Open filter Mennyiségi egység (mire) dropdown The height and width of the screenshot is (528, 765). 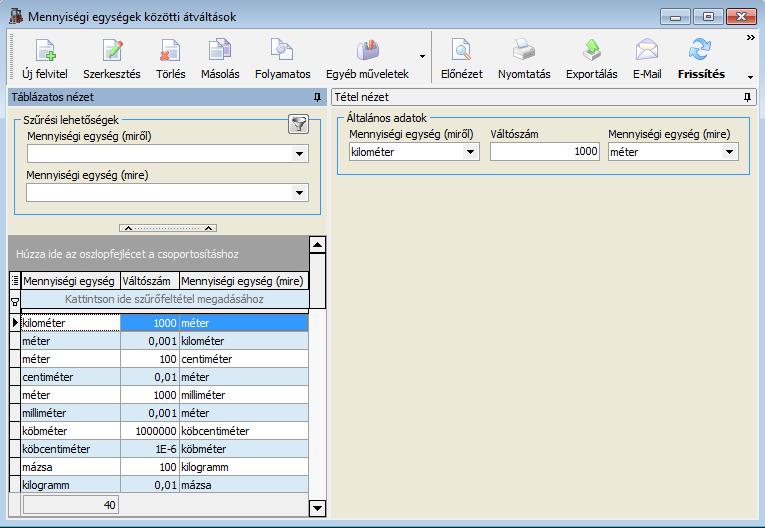point(300,193)
